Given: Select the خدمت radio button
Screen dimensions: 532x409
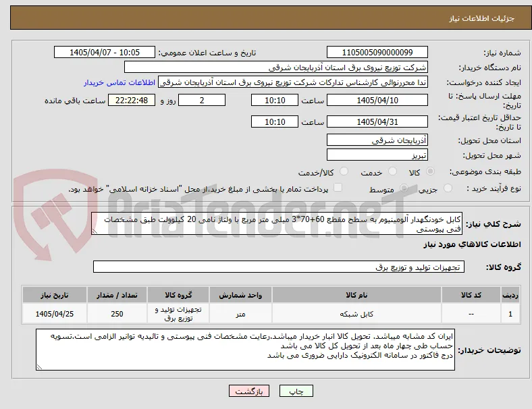Looking at the screenshot, I should (392, 171).
